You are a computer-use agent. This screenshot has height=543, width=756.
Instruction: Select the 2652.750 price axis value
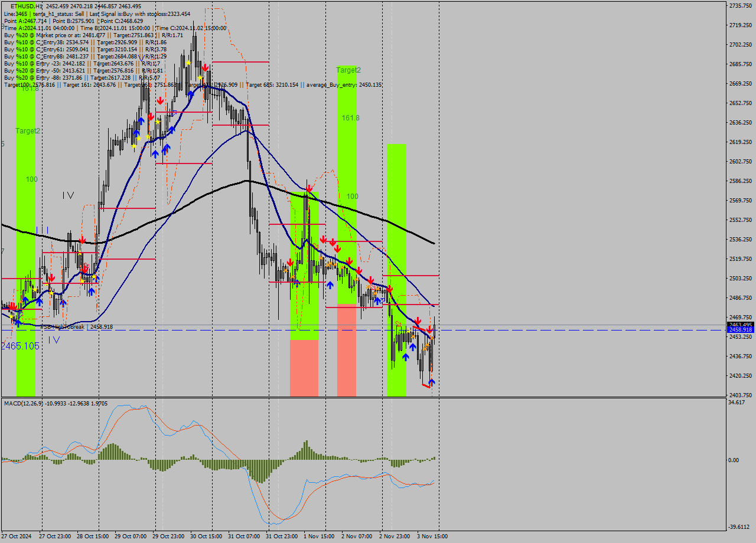741,103
